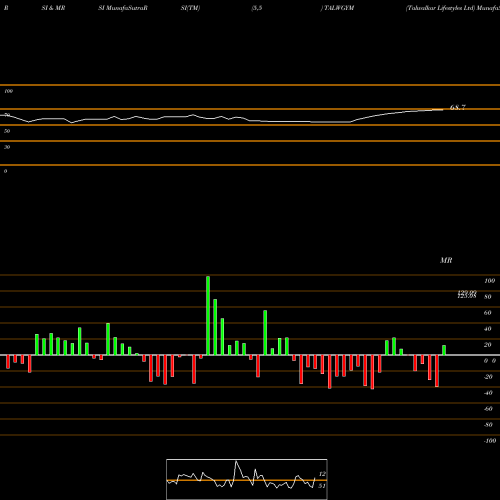Click the 51 label in the mini chart
This screenshot has height=500, width=500.
click(x=322, y=486)
